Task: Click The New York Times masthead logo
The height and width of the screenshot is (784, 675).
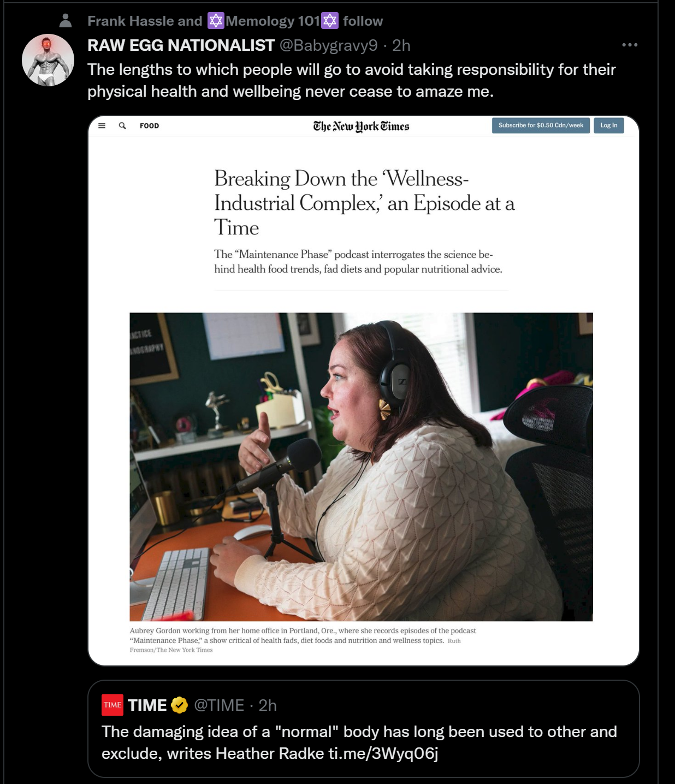Action: click(x=361, y=126)
